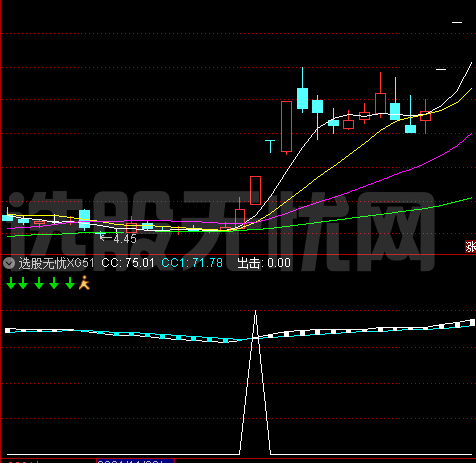Select the tallest red hollow candlestick body
This screenshot has width=476, height=463.
(286, 126)
